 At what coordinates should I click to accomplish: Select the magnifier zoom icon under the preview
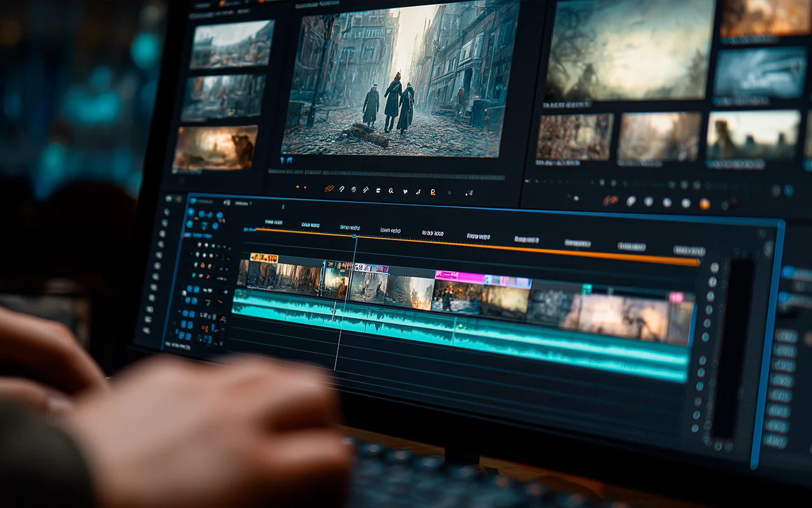click(x=391, y=190)
